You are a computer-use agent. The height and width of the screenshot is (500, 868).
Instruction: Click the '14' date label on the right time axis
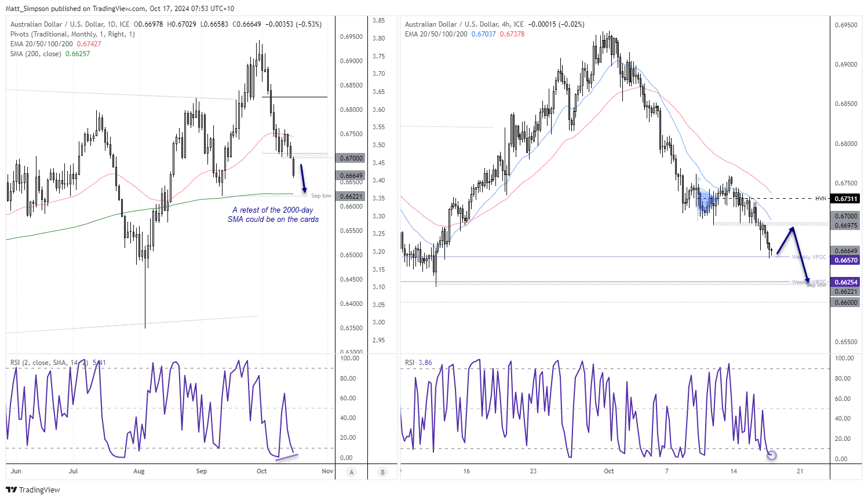(734, 471)
